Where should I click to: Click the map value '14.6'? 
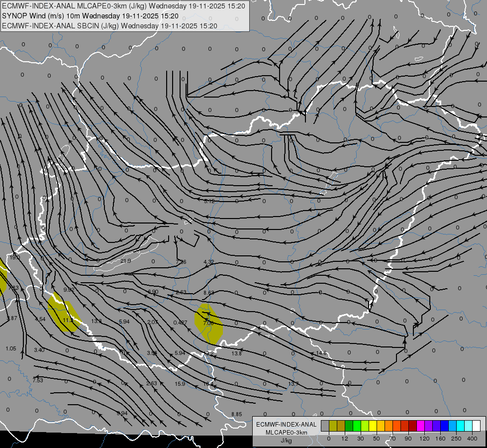(x=321, y=353)
